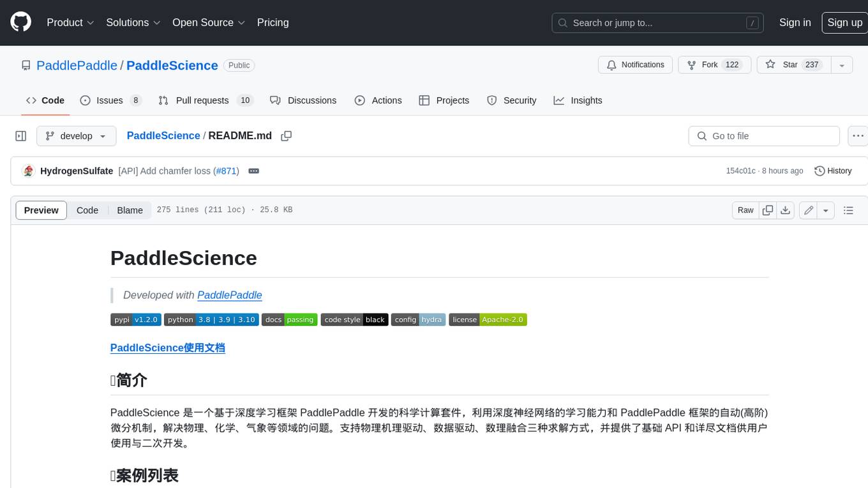This screenshot has width=868, height=488.
Task: Click the Go to file search field
Action: pyautogui.click(x=764, y=136)
